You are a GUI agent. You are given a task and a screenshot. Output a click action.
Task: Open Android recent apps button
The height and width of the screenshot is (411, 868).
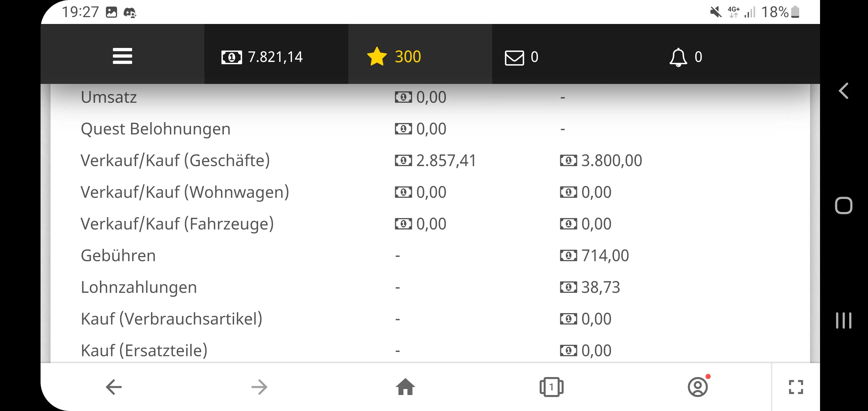tap(843, 320)
